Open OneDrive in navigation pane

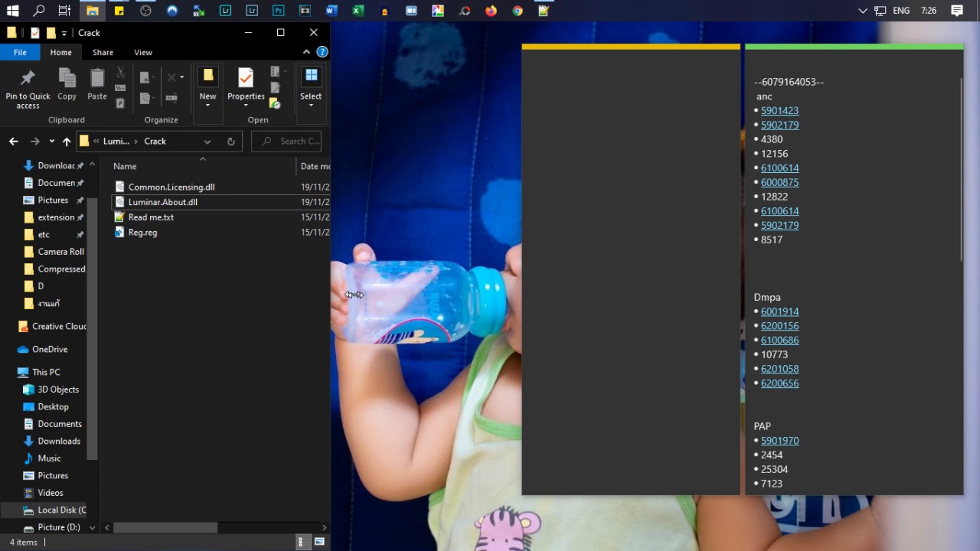50,349
